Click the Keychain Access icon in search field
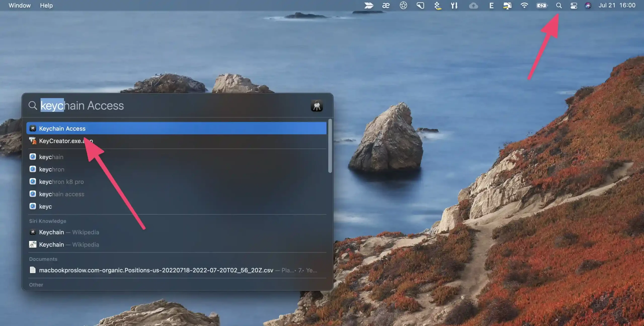644x326 pixels. click(317, 105)
